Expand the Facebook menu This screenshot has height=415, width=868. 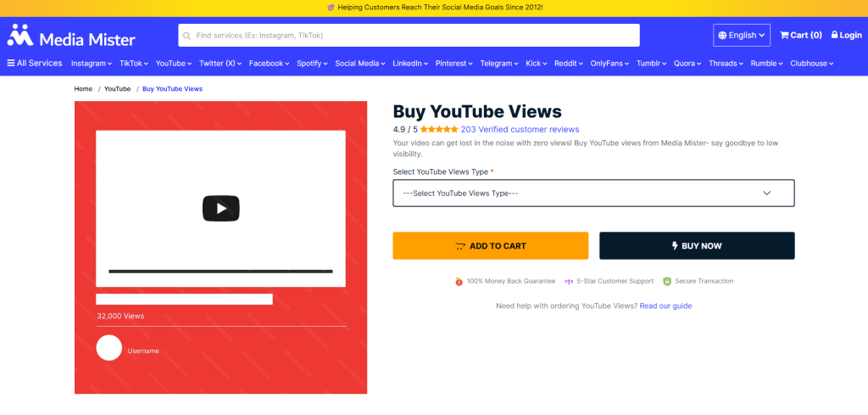269,63
